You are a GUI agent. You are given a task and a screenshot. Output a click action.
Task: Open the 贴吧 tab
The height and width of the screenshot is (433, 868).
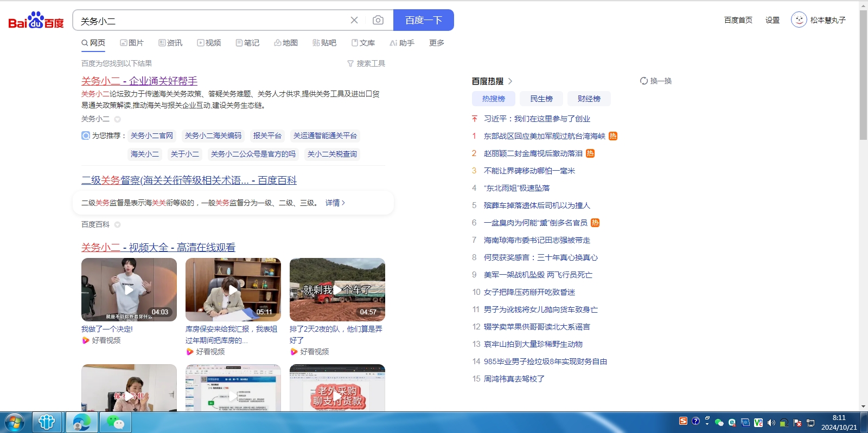(x=324, y=43)
